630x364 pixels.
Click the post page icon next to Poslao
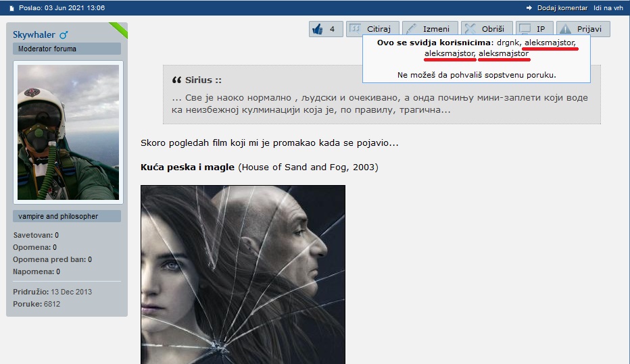point(11,8)
